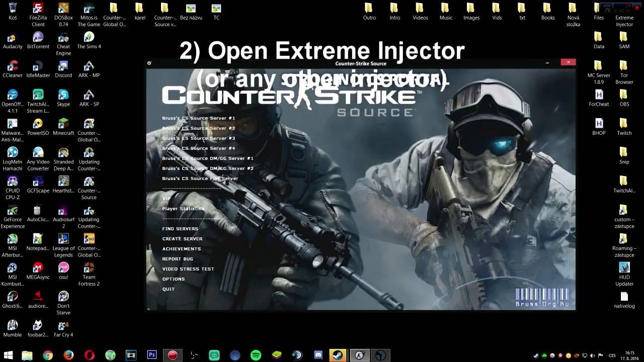The height and width of the screenshot is (362, 644).
Task: Open the BHOP file icon
Action: [599, 126]
